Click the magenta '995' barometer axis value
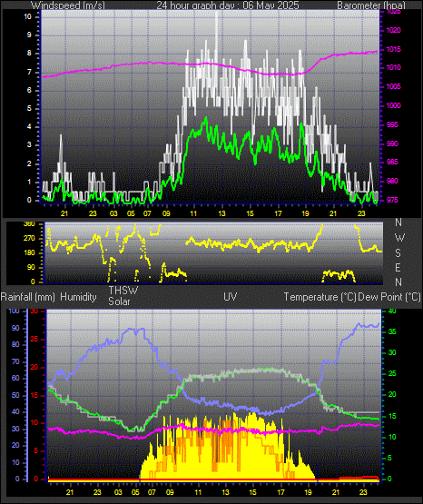 pos(392,124)
